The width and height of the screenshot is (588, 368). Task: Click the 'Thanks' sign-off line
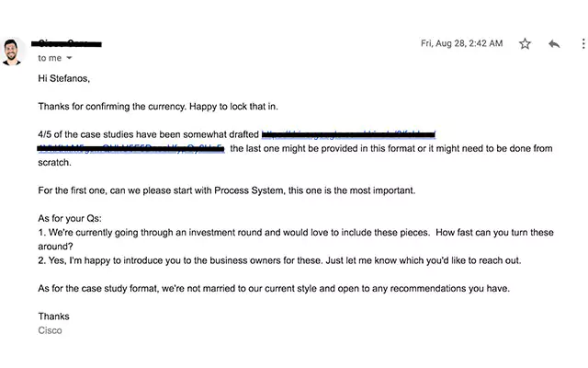tap(53, 316)
